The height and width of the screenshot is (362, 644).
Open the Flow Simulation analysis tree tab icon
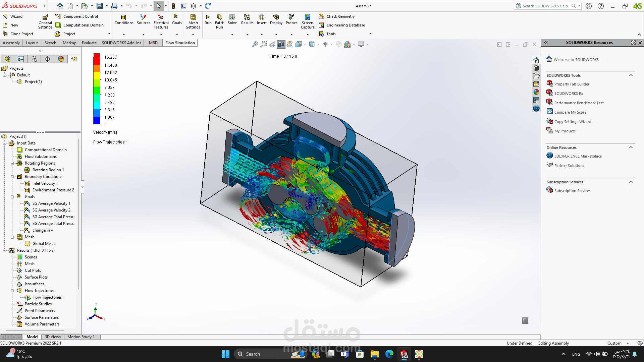click(x=74, y=59)
